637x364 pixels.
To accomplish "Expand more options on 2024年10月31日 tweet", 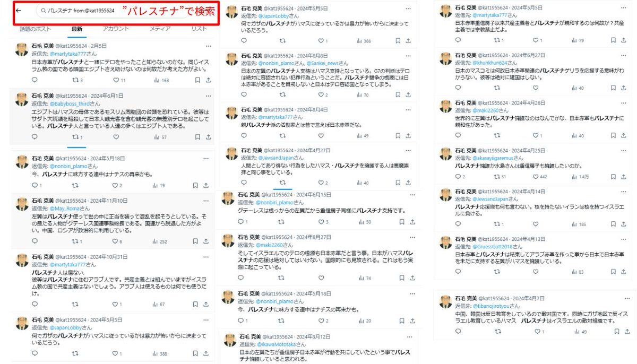I will coord(208,257).
